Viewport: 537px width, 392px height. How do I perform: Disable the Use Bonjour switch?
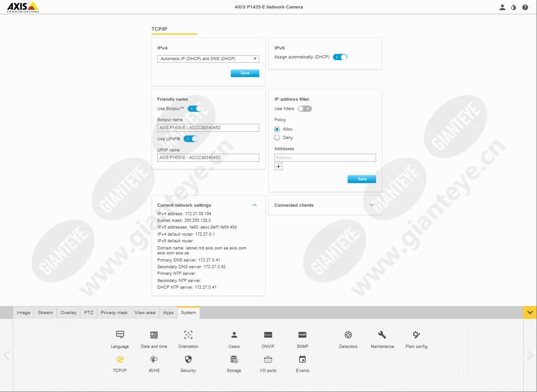coord(195,108)
